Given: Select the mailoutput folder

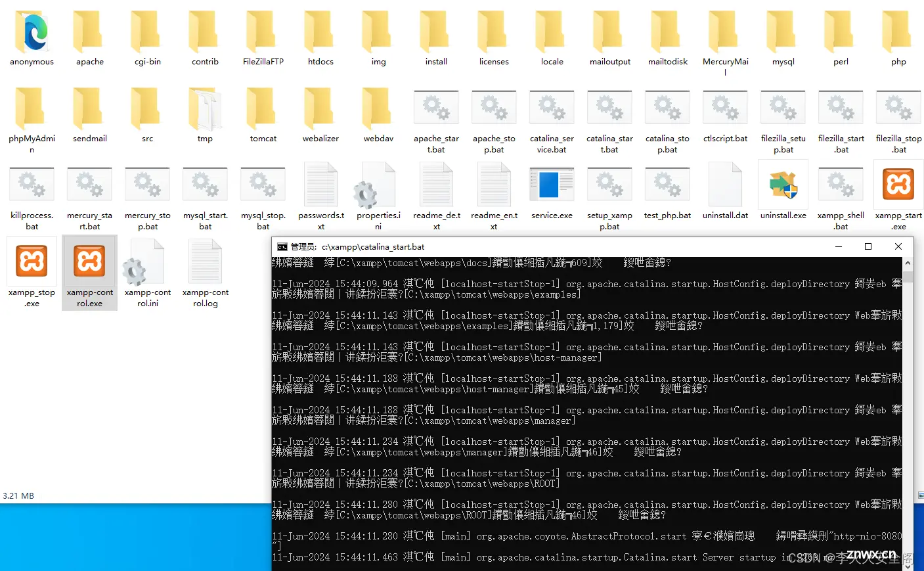Looking at the screenshot, I should (x=609, y=38).
